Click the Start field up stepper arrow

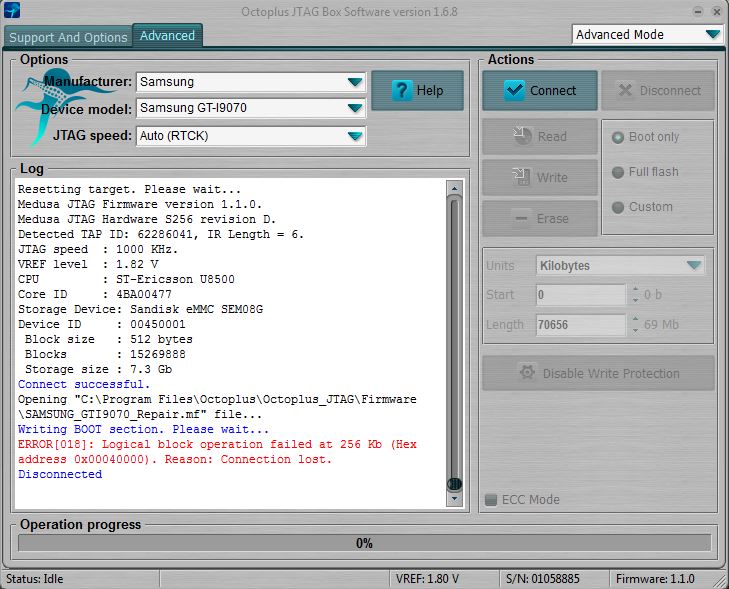click(636, 290)
